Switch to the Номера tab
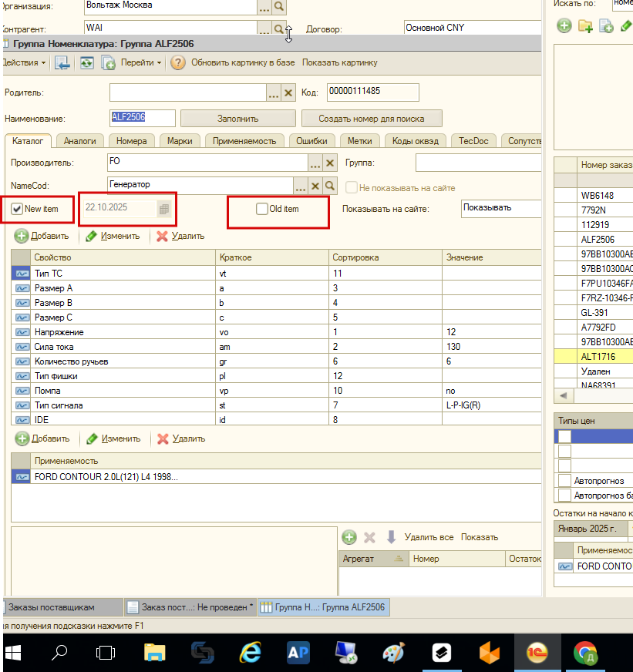The height and width of the screenshot is (672, 633). pos(131,141)
